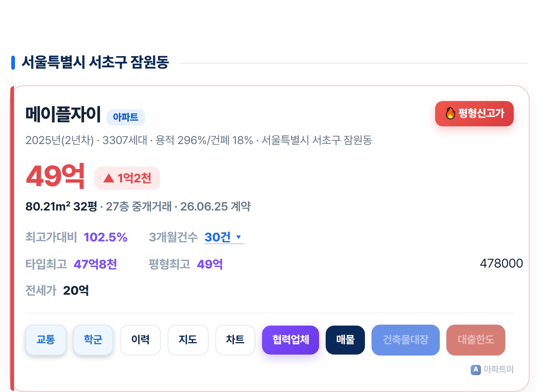Open the 학군 button

pos(93,340)
